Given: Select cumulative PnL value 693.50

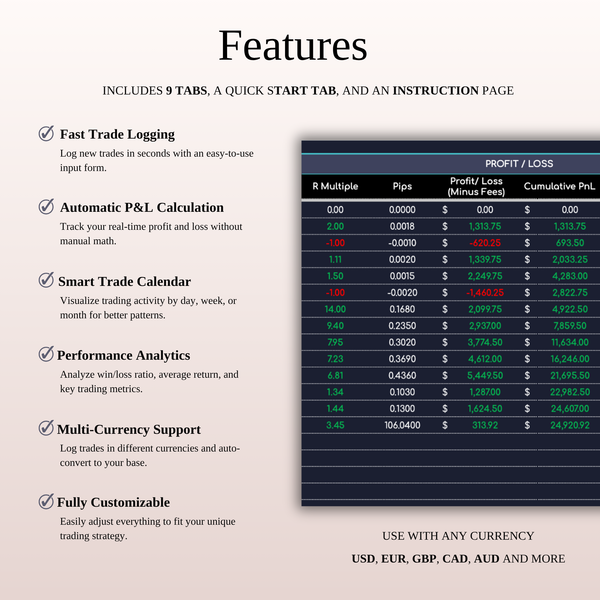Looking at the screenshot, I should coord(570,243).
